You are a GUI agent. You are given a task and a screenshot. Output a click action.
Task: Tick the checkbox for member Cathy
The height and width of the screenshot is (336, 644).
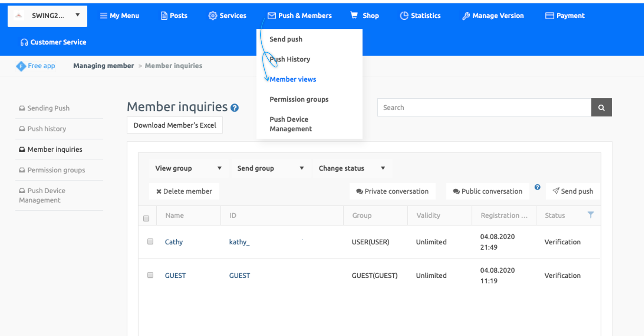150,242
